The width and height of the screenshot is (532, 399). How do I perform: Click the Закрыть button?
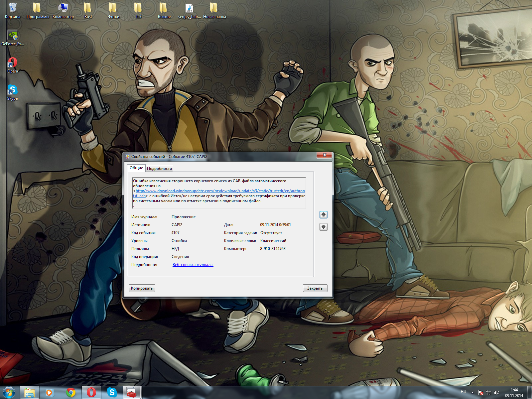[x=315, y=288]
